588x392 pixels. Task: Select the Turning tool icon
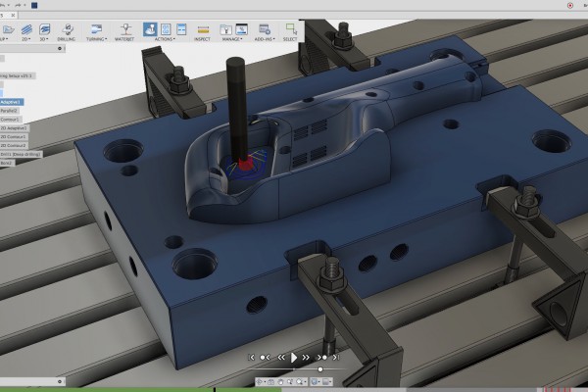tap(96, 29)
